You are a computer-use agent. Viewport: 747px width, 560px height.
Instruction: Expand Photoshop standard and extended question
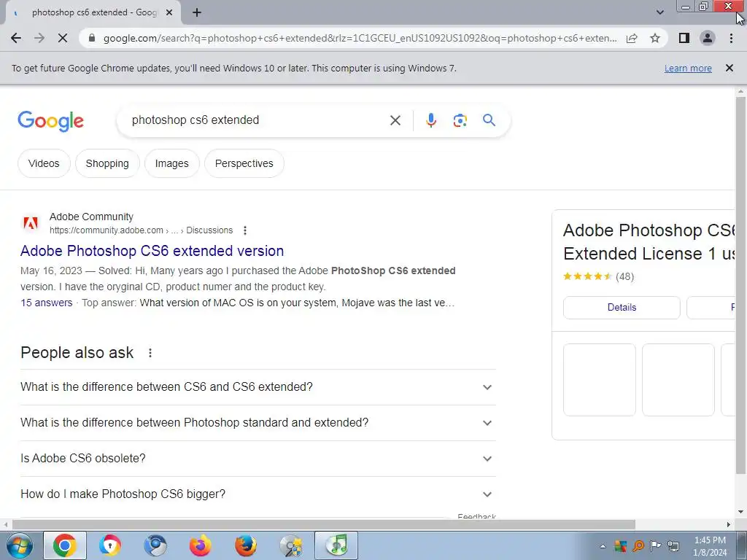[258, 423]
